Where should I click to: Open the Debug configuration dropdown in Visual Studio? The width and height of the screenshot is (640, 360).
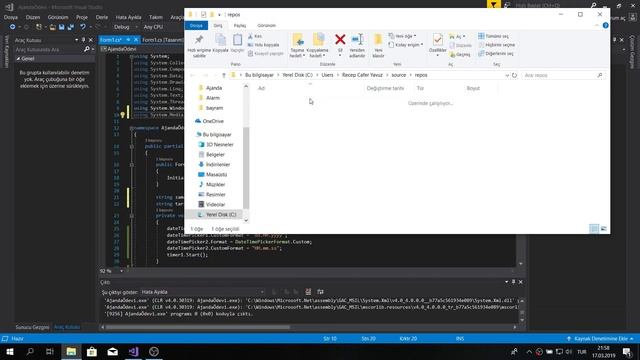coord(125,27)
